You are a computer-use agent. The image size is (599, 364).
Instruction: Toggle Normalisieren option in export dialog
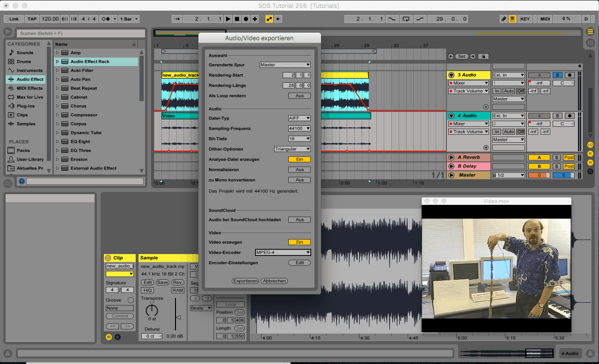(x=299, y=170)
